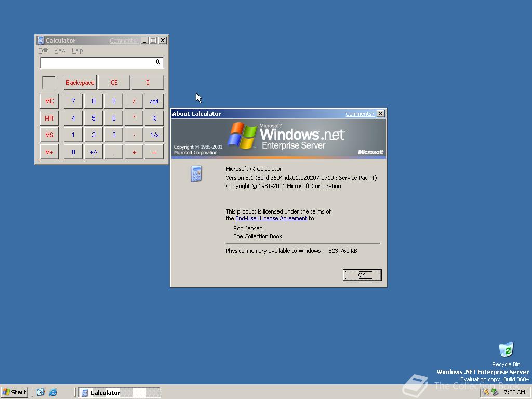Open the Edit menu in Calculator

click(x=43, y=50)
